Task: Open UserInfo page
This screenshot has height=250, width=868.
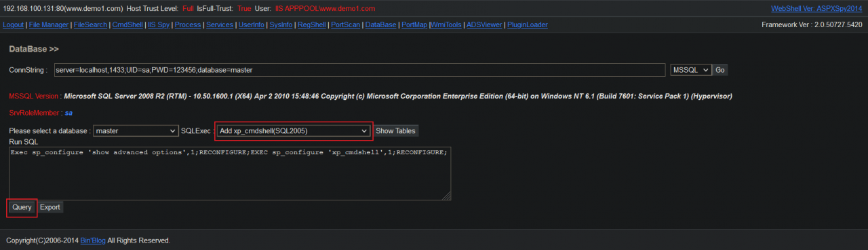Action: (x=252, y=24)
